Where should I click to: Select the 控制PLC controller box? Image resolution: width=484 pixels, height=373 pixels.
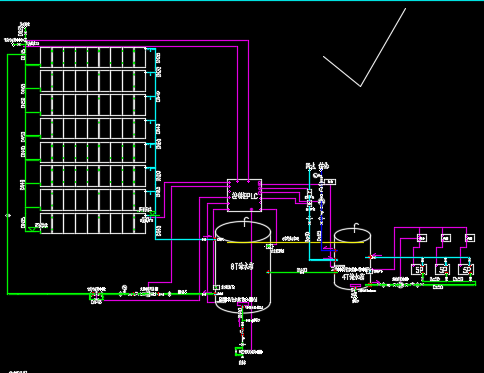[244, 195]
